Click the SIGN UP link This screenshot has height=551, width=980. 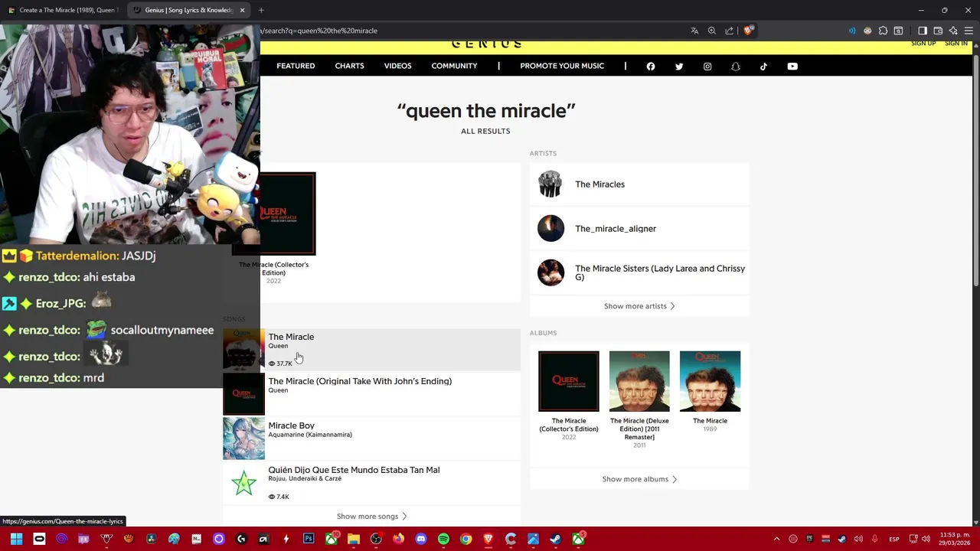coord(923,44)
